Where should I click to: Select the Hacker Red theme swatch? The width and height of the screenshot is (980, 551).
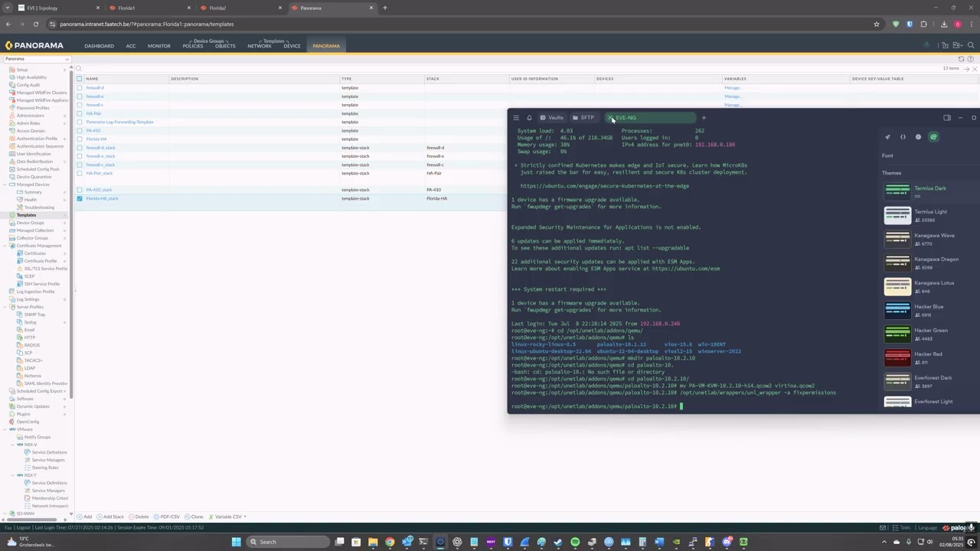[897, 357]
